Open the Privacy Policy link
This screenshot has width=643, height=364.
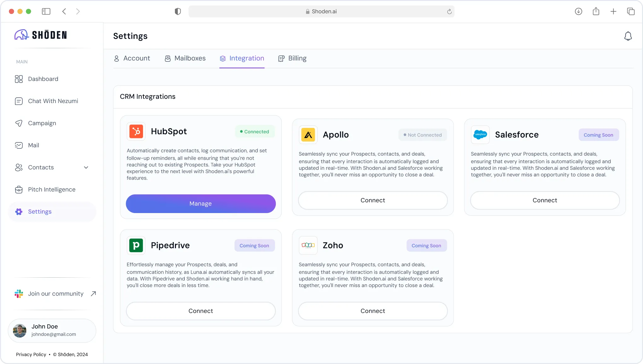pyautogui.click(x=31, y=354)
